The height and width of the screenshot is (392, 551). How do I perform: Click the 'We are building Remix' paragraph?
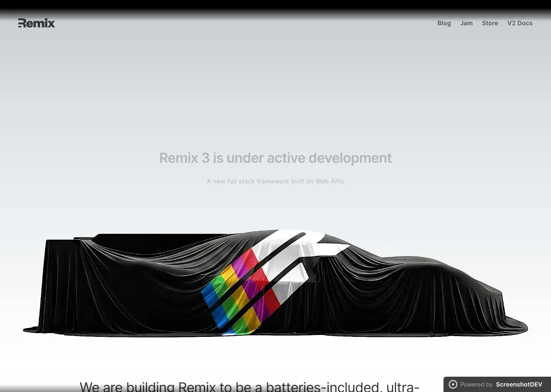(x=249, y=386)
